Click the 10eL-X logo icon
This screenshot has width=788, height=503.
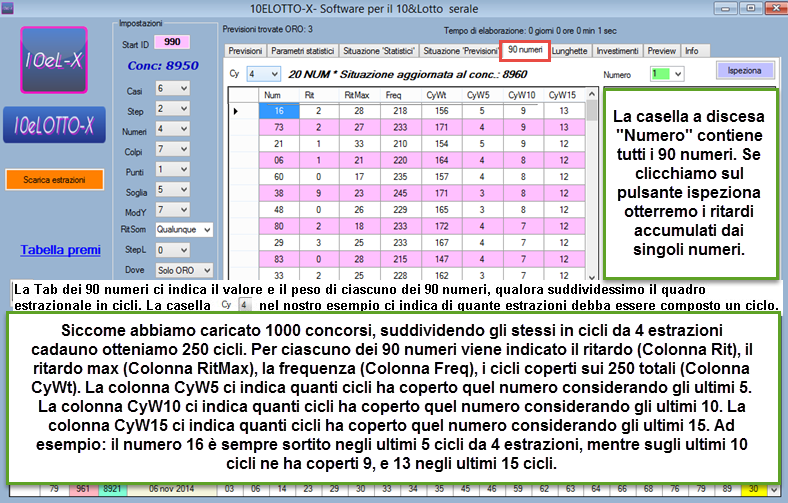pos(54,60)
